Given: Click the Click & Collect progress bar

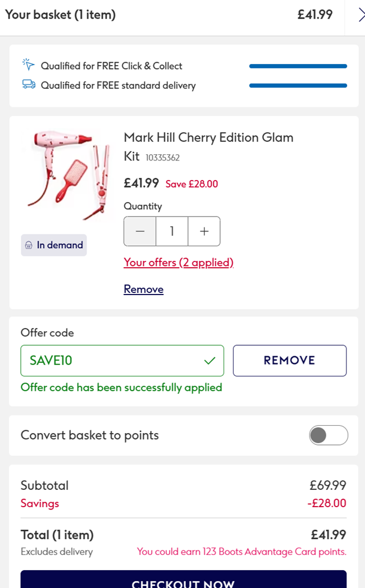Looking at the screenshot, I should pyautogui.click(x=298, y=66).
